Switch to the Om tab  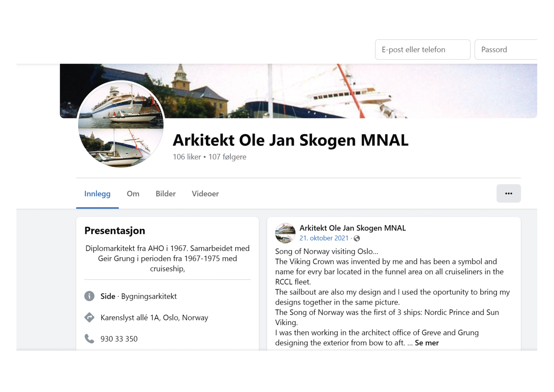coord(133,194)
